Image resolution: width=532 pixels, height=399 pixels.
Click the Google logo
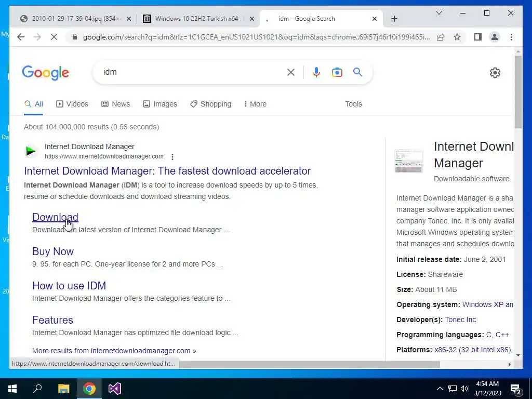click(x=46, y=73)
